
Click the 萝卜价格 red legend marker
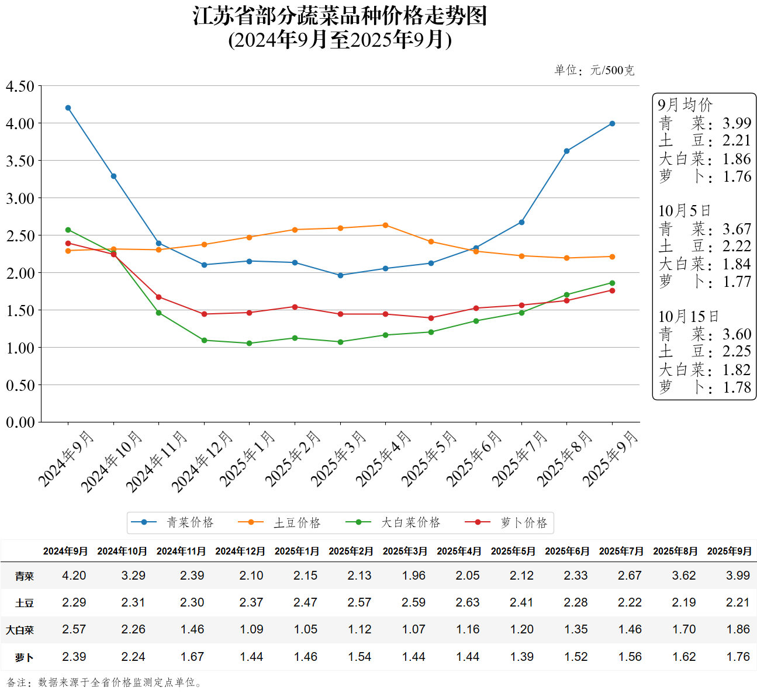click(x=478, y=522)
